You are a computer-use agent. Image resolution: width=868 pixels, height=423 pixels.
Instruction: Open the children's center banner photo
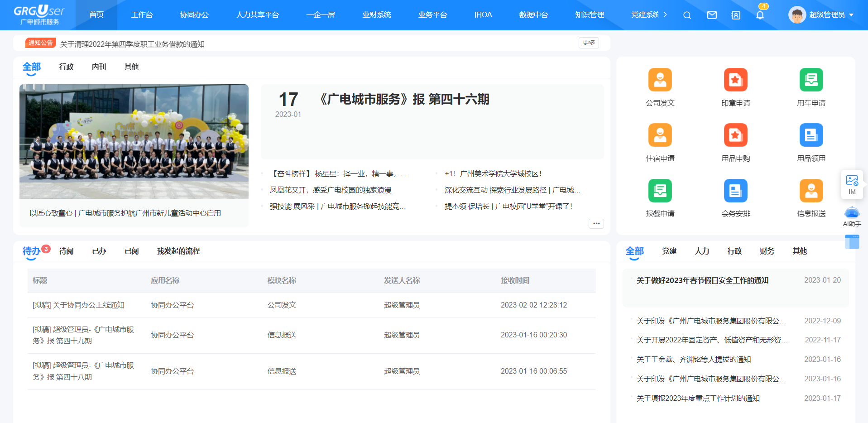pyautogui.click(x=134, y=141)
